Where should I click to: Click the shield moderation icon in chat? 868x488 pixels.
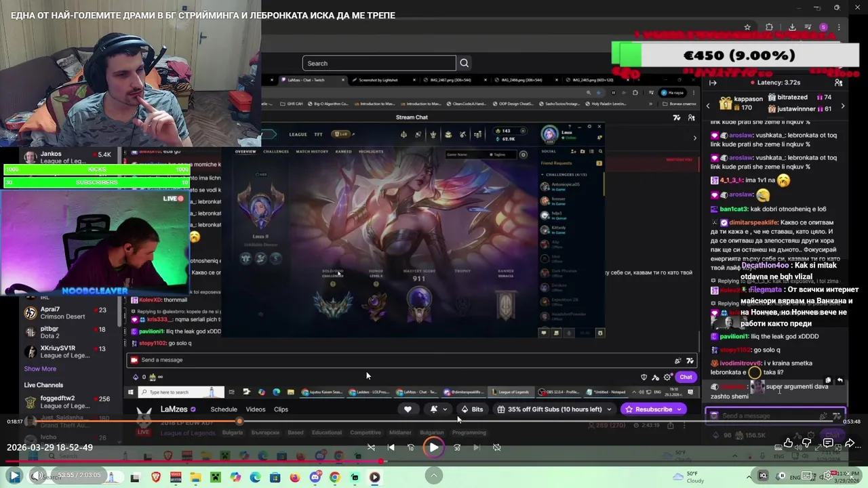coord(644,377)
